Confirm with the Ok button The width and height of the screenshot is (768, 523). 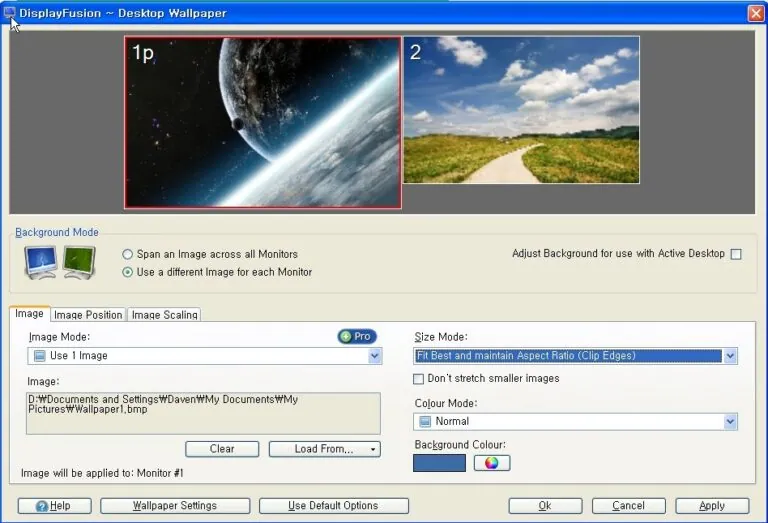pos(545,506)
